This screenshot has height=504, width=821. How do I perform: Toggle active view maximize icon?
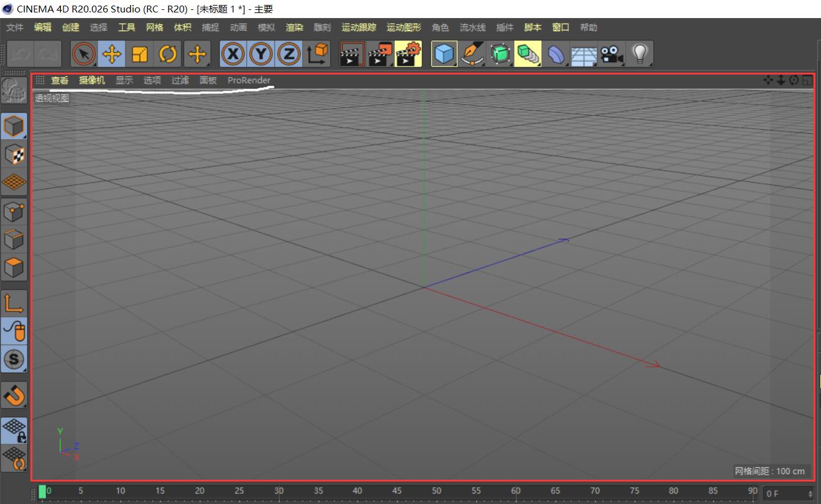tap(807, 80)
